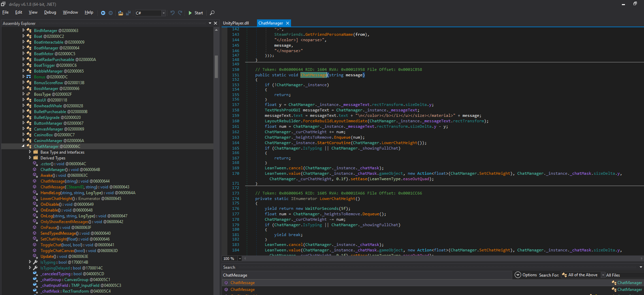
Task: Open the Debug menu
Action: point(50,12)
